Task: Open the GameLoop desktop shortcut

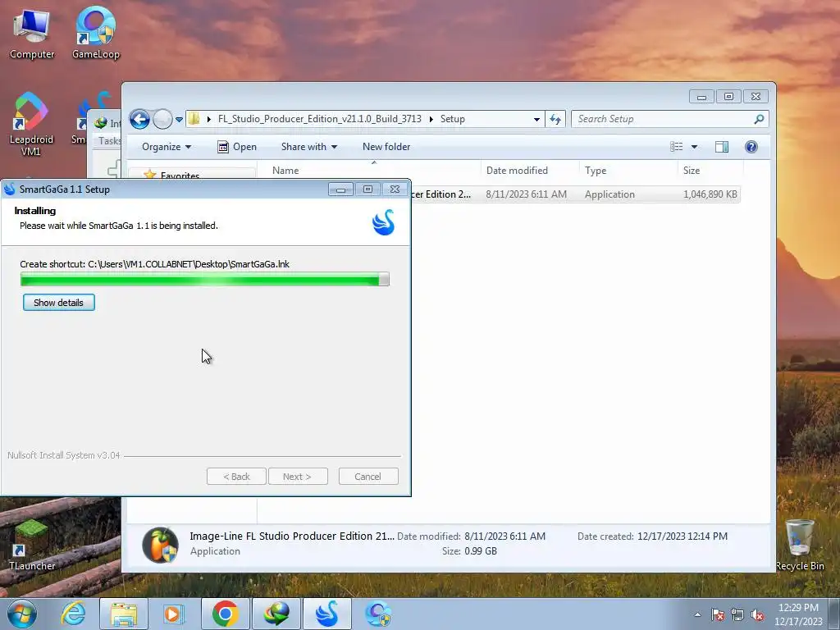Action: click(x=95, y=34)
